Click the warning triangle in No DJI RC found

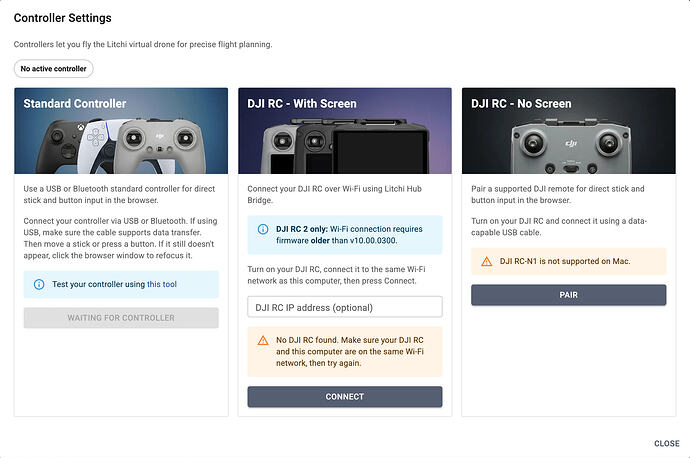pos(263,341)
